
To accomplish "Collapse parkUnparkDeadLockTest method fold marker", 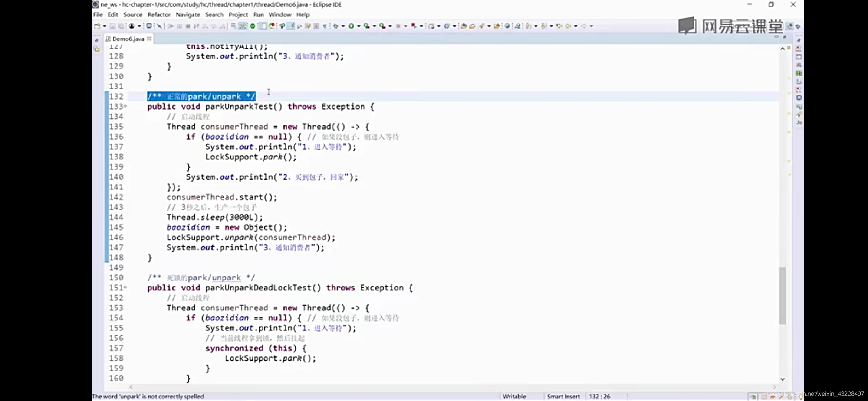I will 125,287.
